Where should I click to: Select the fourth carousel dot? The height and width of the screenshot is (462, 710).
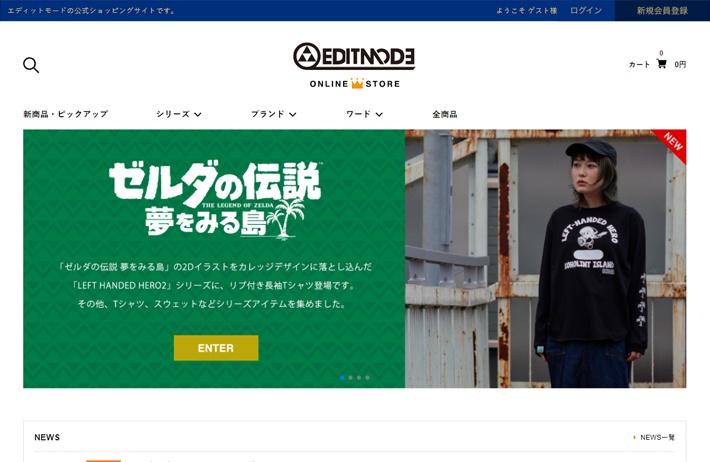pyautogui.click(x=368, y=377)
